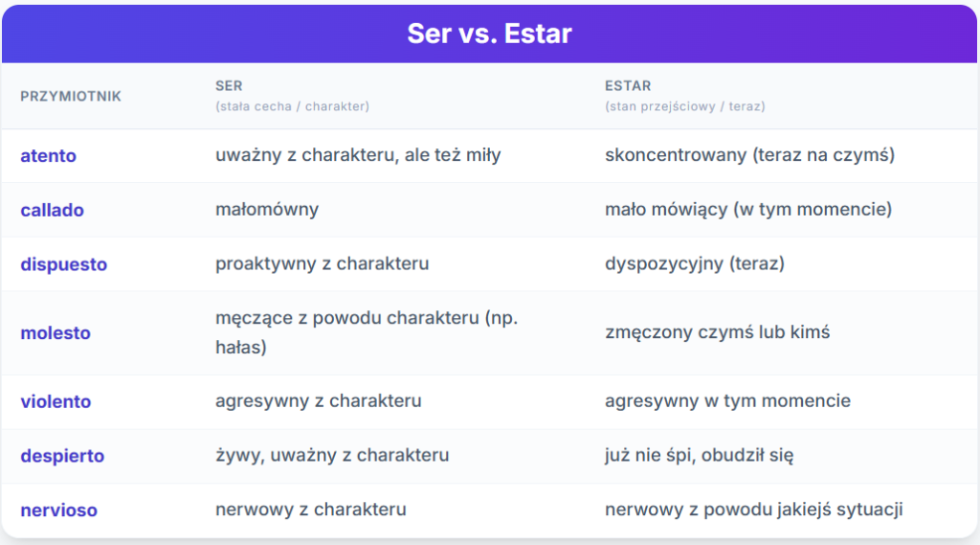This screenshot has width=980, height=545.
Task: Click the 'Ser vs. Estar' title header
Action: (x=489, y=34)
